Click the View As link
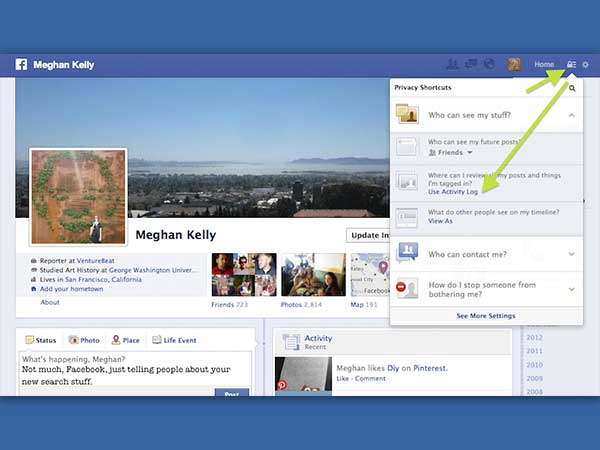This screenshot has width=600, height=450. click(x=440, y=221)
